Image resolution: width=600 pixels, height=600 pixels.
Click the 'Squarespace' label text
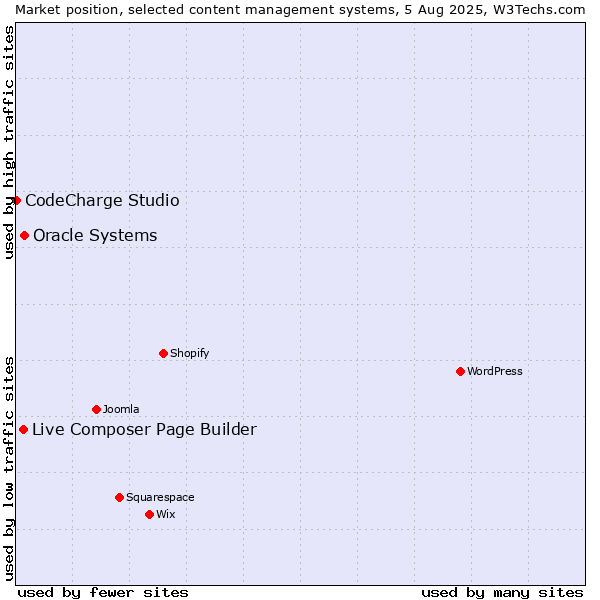[x=160, y=497]
